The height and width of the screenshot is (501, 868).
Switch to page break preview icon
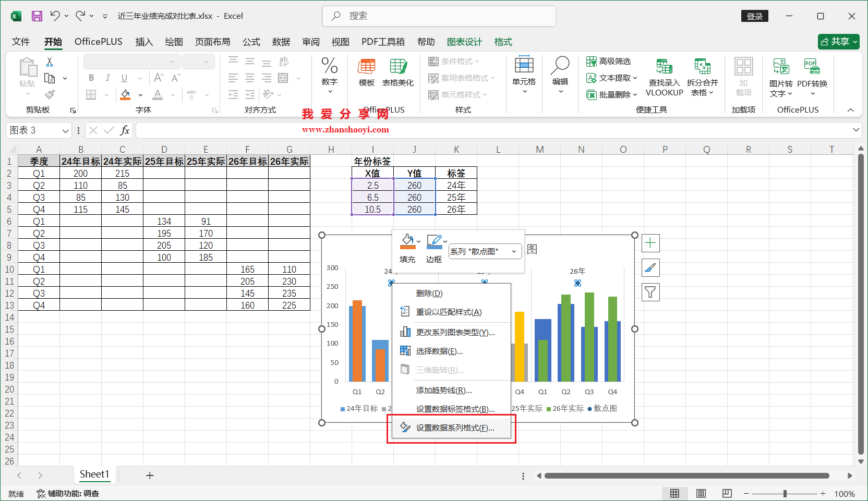coord(727,493)
